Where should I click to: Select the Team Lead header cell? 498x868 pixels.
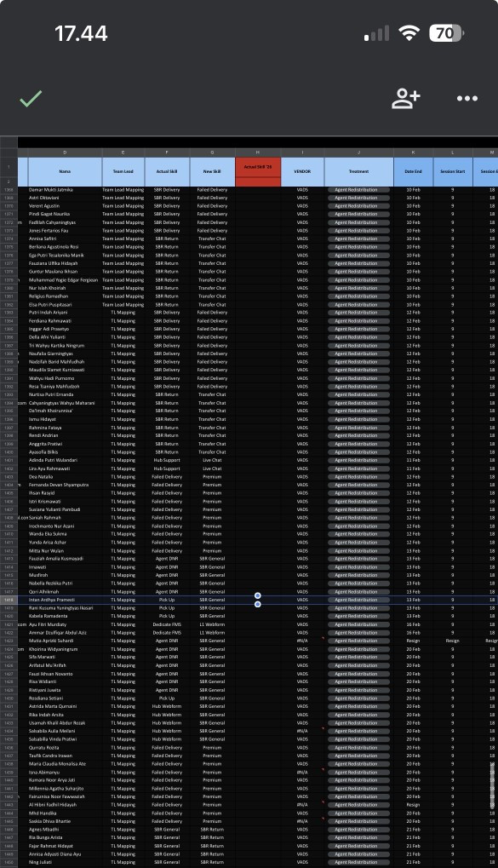(x=123, y=171)
